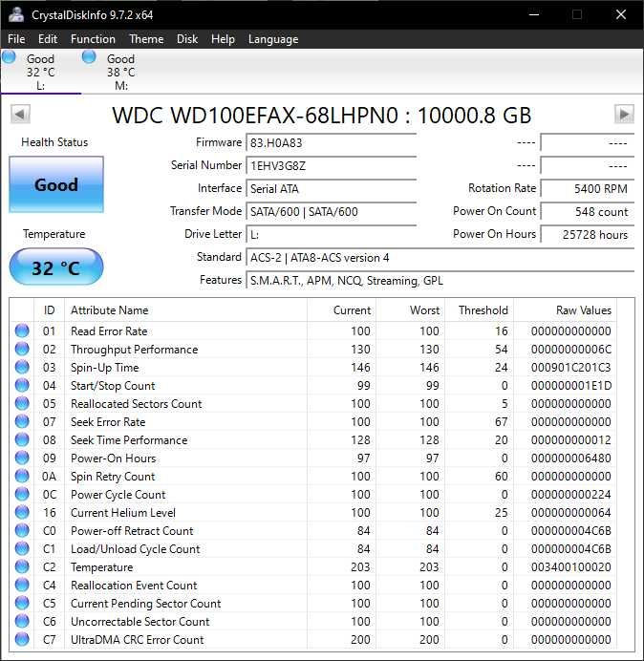The height and width of the screenshot is (661, 644).
Task: Click the Serial Number field 1EHV3G8Z
Action: pos(331,165)
